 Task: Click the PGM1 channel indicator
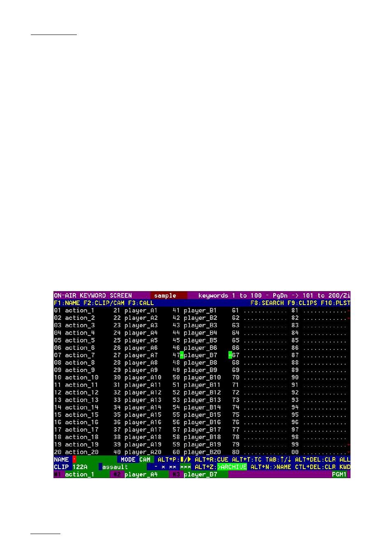pyautogui.click(x=339, y=474)
